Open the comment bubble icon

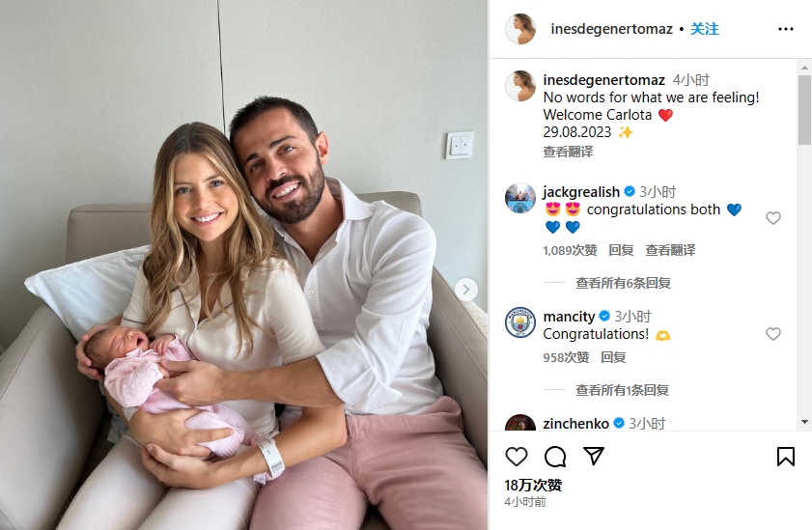[x=555, y=457]
